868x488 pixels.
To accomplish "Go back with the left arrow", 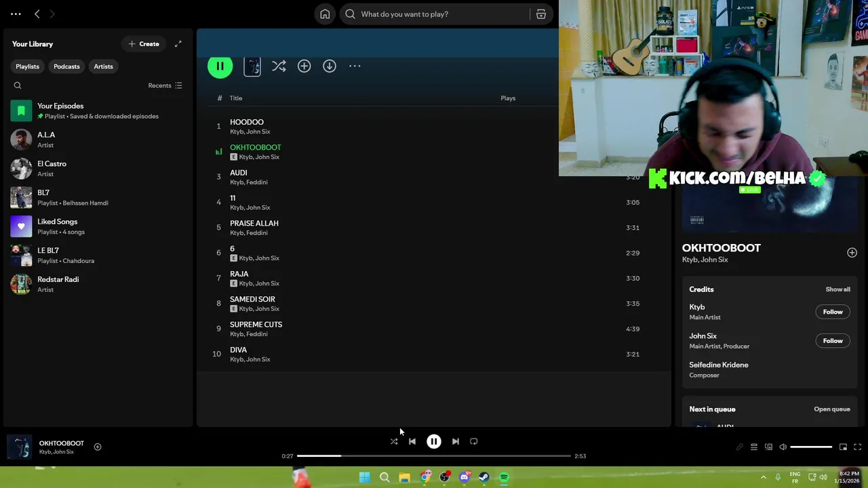I will 37,14.
